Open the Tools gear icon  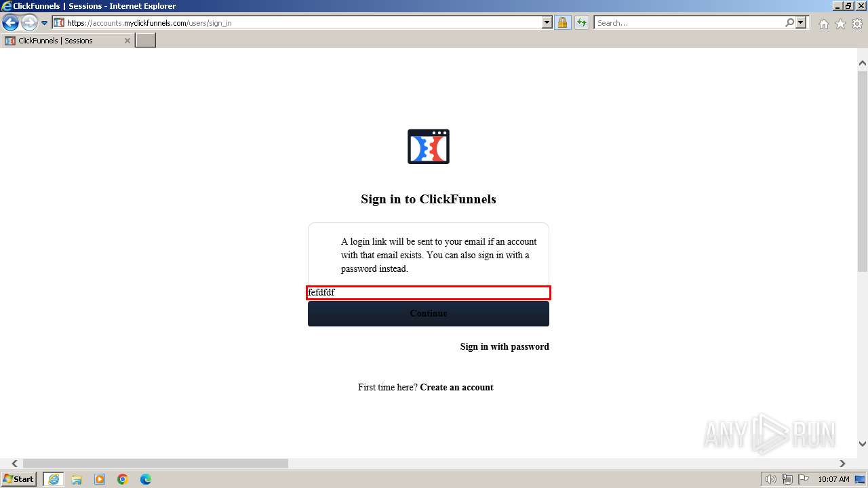[857, 24]
